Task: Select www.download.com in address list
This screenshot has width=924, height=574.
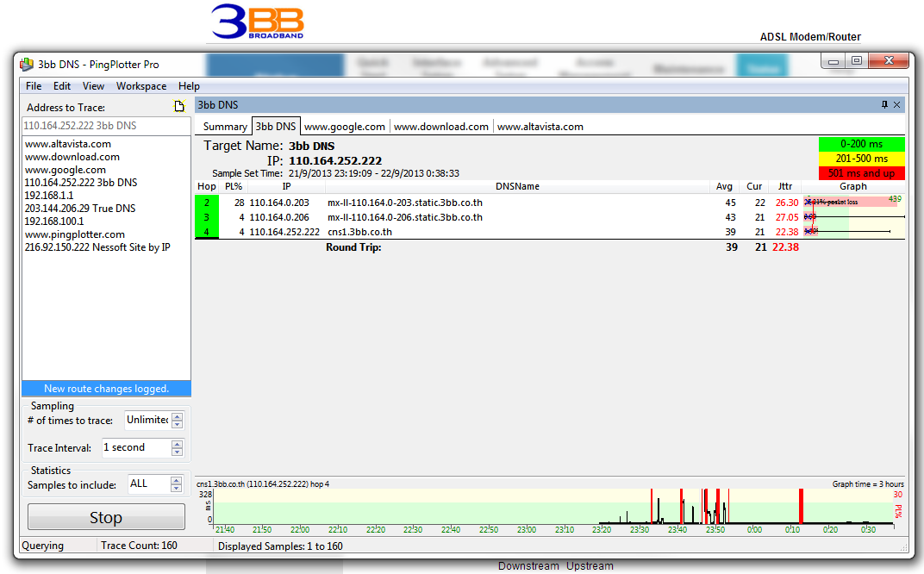Action: (x=72, y=157)
